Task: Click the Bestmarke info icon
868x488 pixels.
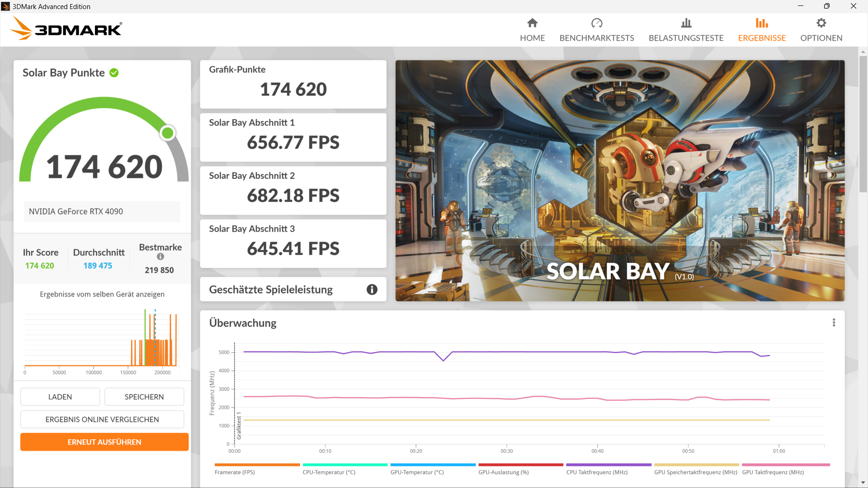Action: 160,257
